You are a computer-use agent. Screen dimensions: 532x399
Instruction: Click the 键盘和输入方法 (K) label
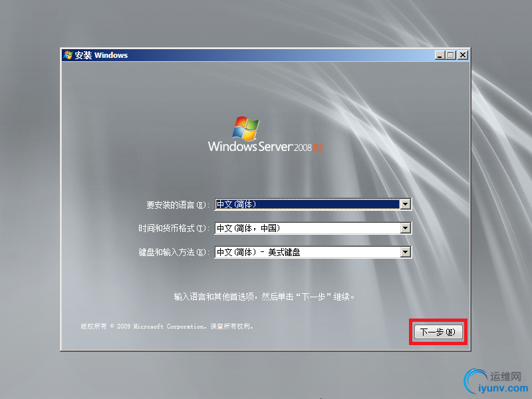174,252
